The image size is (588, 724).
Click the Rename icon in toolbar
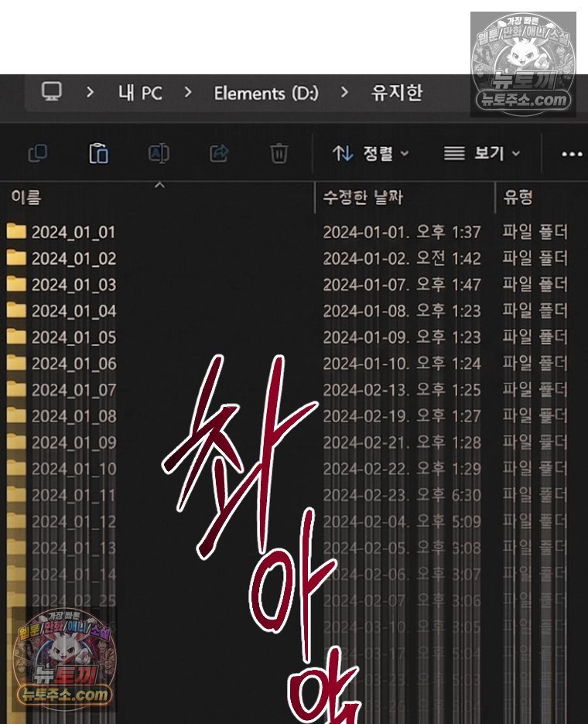pos(159,153)
